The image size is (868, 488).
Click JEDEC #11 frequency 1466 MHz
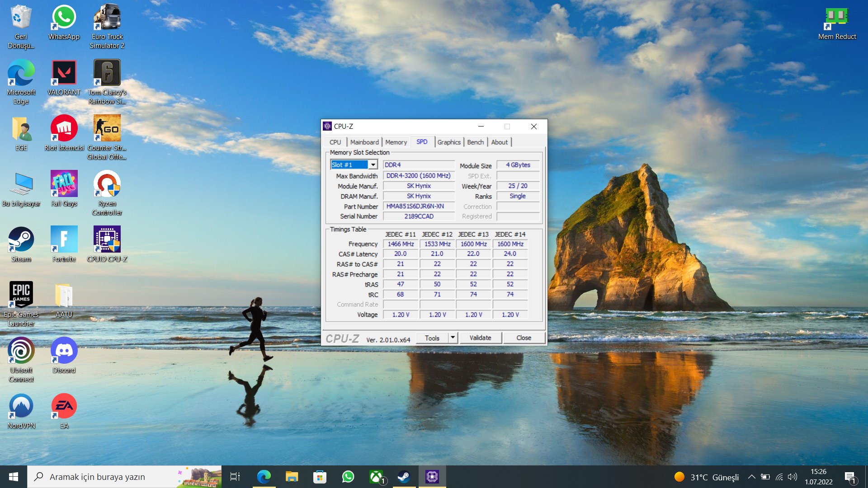pos(401,244)
